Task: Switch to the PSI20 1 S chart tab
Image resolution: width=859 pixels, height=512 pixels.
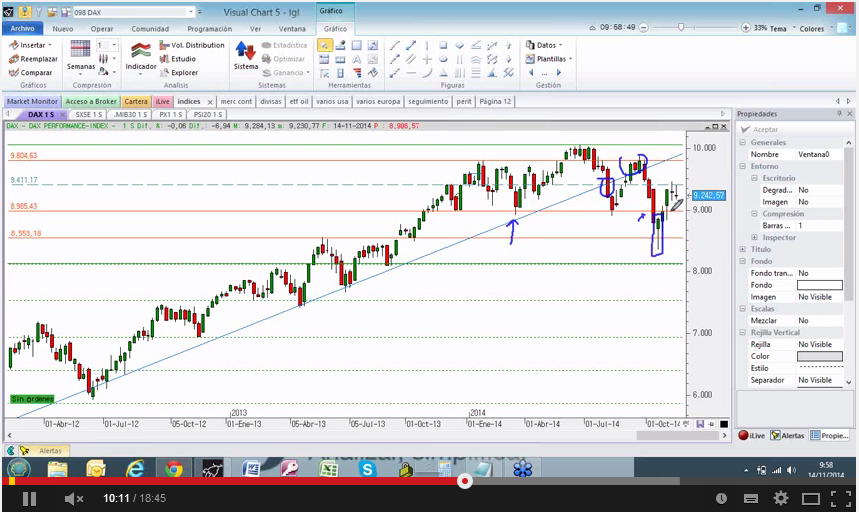Action: 208,114
